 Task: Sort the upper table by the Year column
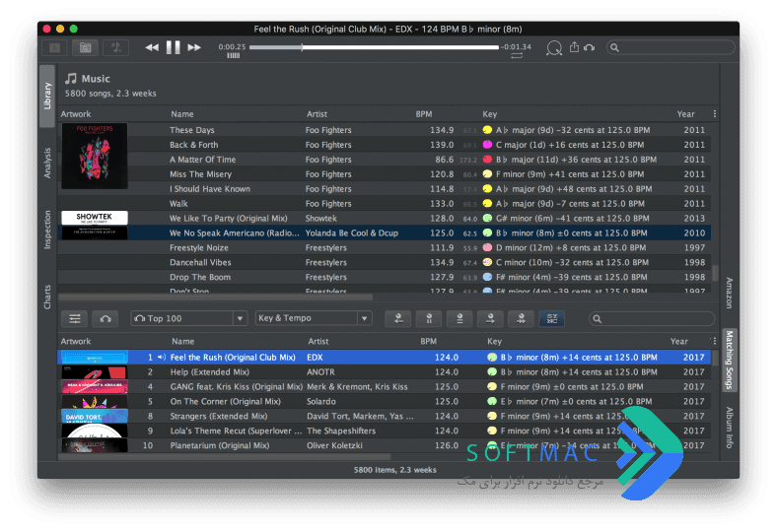coord(686,114)
